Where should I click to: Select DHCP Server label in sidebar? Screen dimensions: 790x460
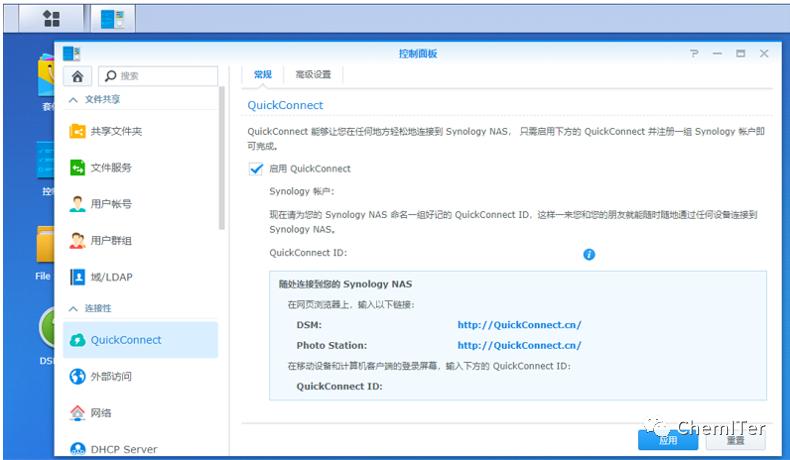click(x=124, y=449)
